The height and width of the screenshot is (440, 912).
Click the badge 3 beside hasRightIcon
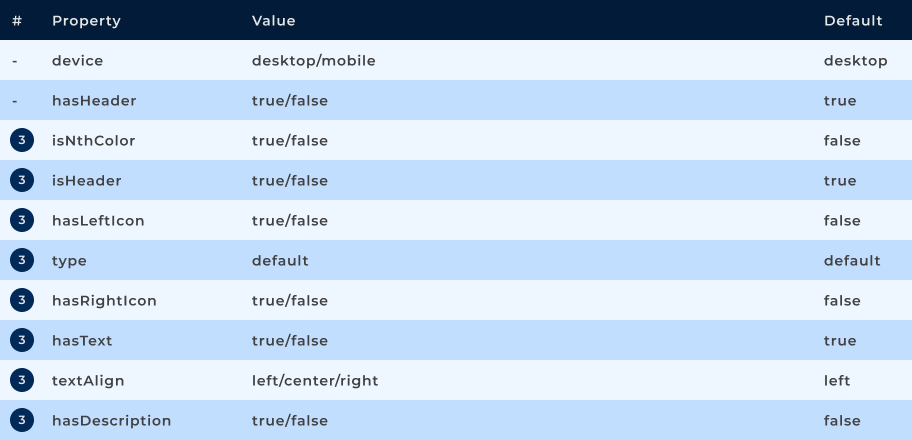[22, 301]
